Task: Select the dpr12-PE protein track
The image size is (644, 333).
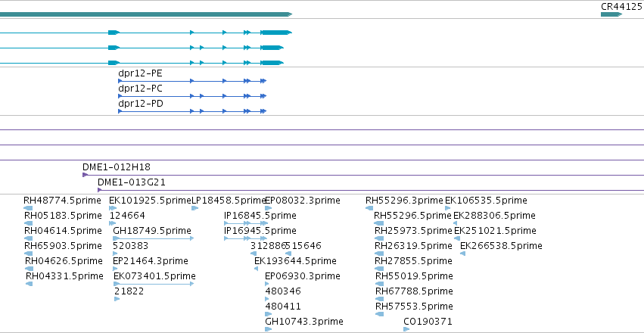Action: click(x=192, y=81)
